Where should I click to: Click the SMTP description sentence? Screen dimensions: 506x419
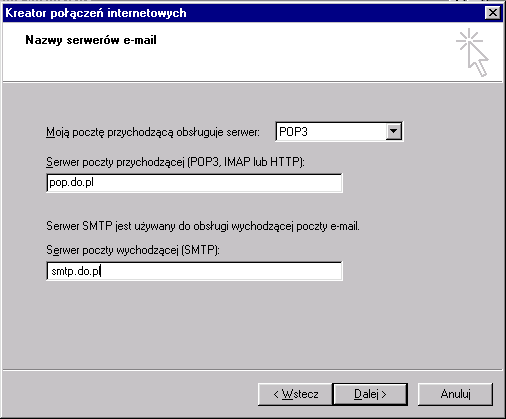coord(203,226)
